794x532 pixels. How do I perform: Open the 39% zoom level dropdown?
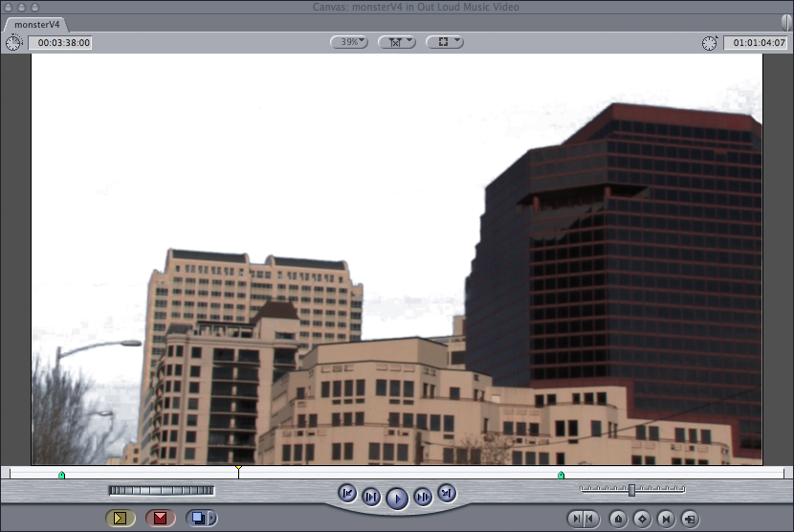point(349,42)
